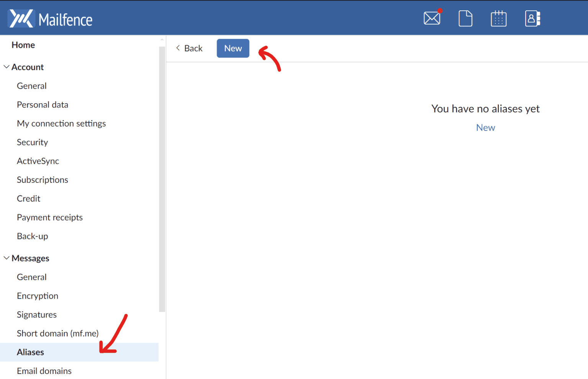Collapse the Account section
This screenshot has height=379, width=588.
(x=6, y=66)
